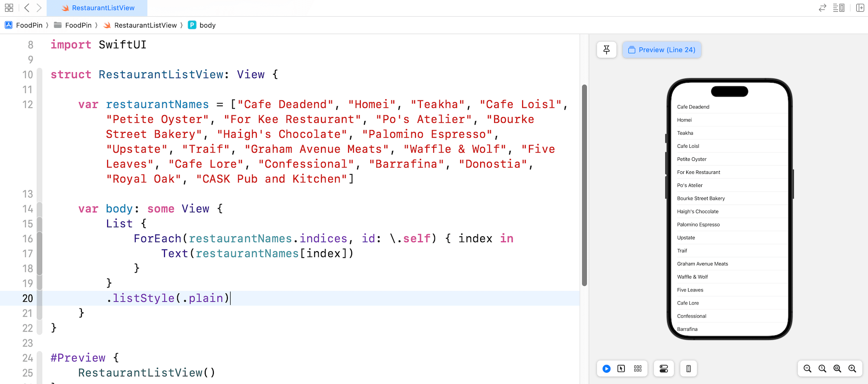Go forward to the next file
This screenshot has width=868, height=384.
pyautogui.click(x=39, y=8)
